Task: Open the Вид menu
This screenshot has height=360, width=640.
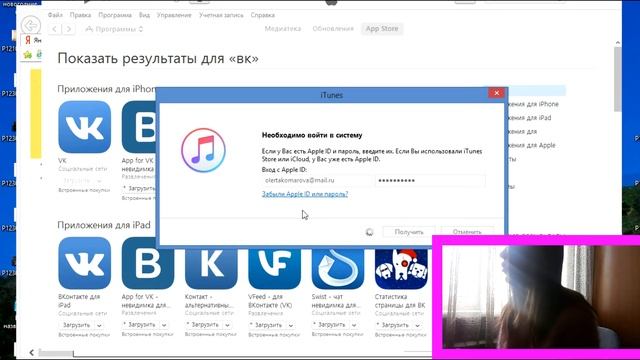Action: [144, 15]
